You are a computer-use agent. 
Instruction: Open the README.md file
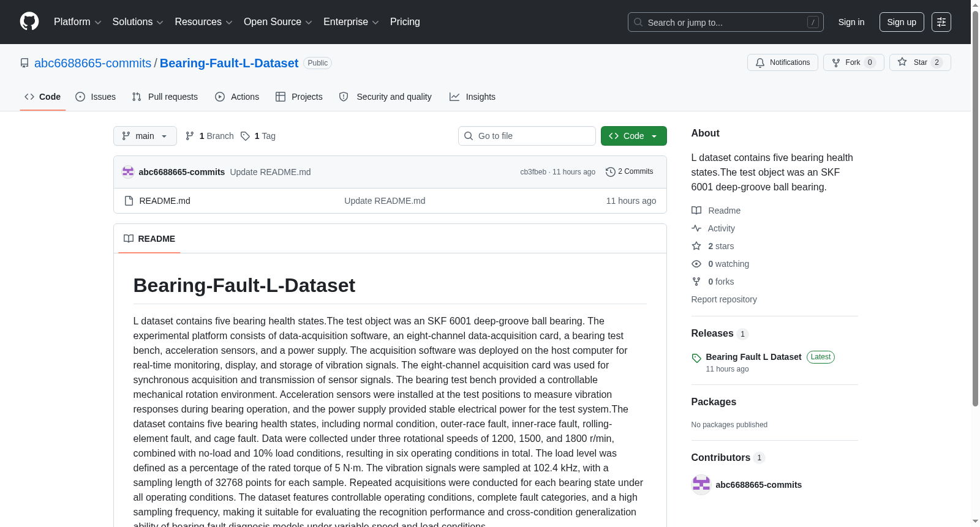(165, 201)
